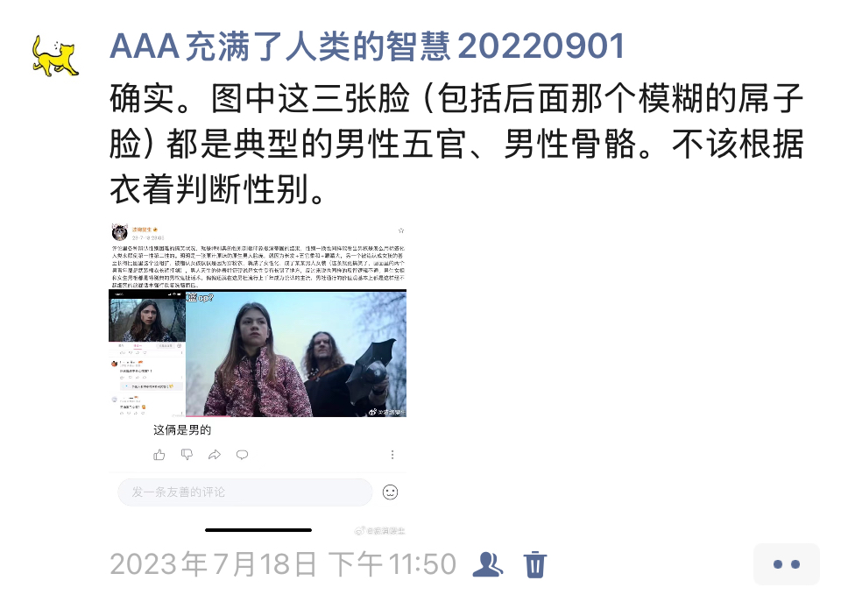Click the dense Weibo post text paragraph
This screenshot has height=616, width=841.
[258, 266]
